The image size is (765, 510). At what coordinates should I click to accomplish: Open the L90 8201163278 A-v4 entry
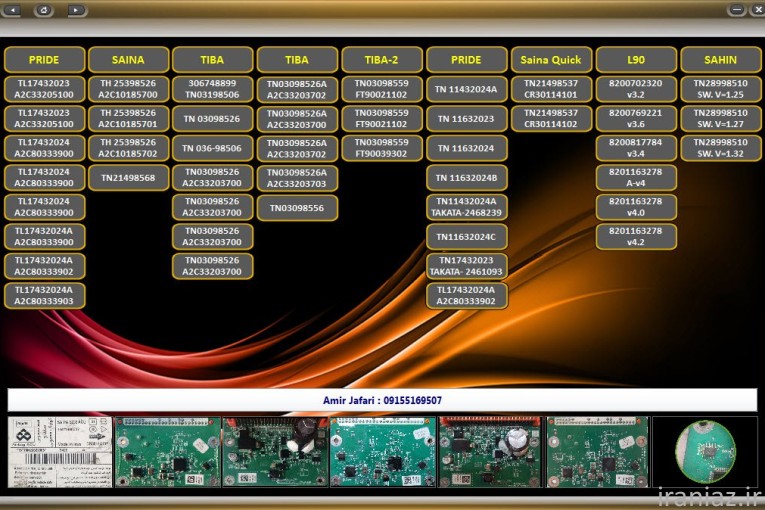click(x=635, y=178)
